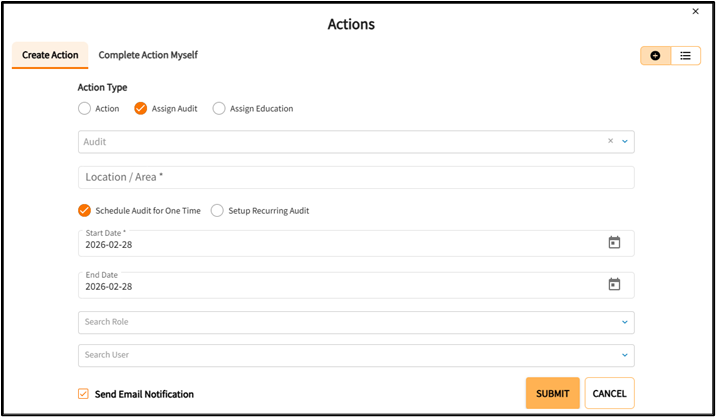Open the End Date calendar picker
Screen dimensions: 716x417
point(614,285)
